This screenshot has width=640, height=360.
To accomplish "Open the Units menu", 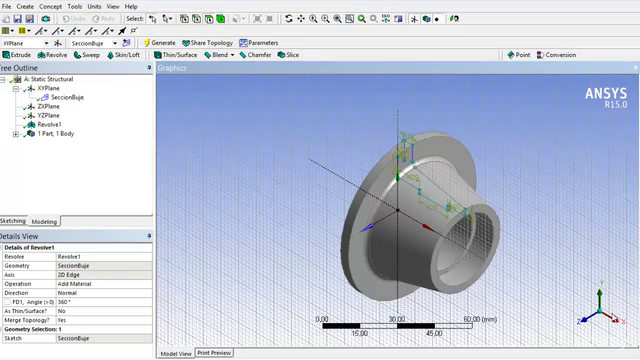I will (94, 7).
